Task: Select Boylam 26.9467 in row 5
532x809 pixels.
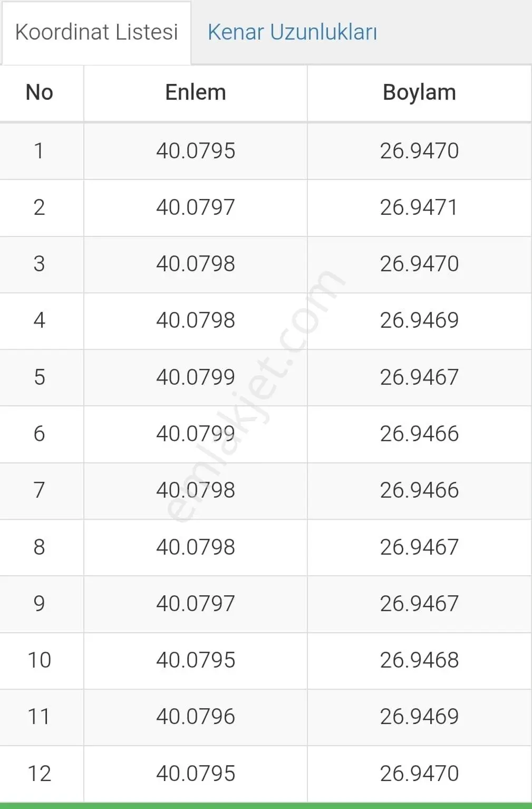Action: coord(419,377)
